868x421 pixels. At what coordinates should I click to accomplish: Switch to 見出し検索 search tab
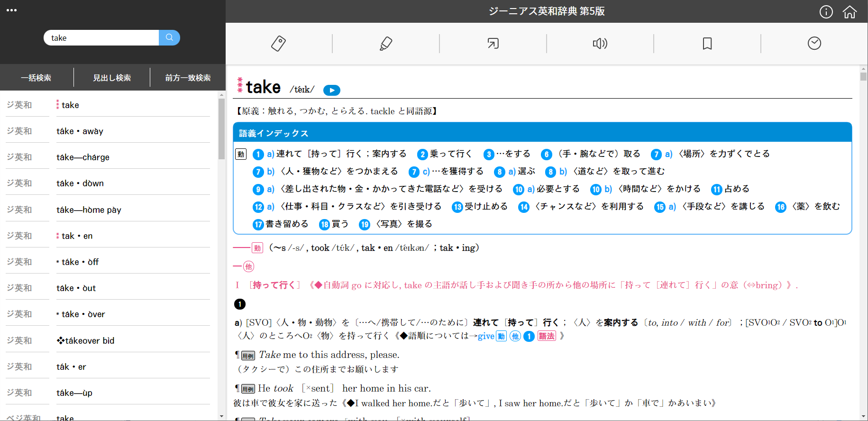point(112,78)
